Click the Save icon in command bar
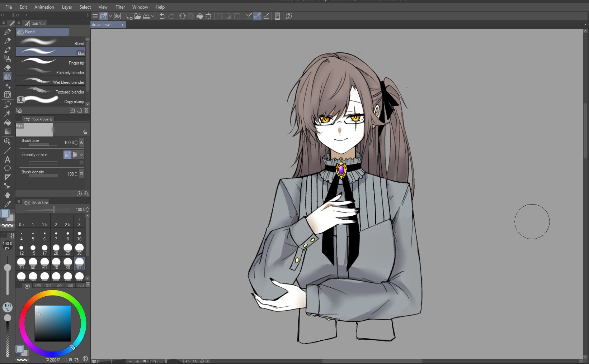The width and height of the screenshot is (589, 364). point(146,16)
